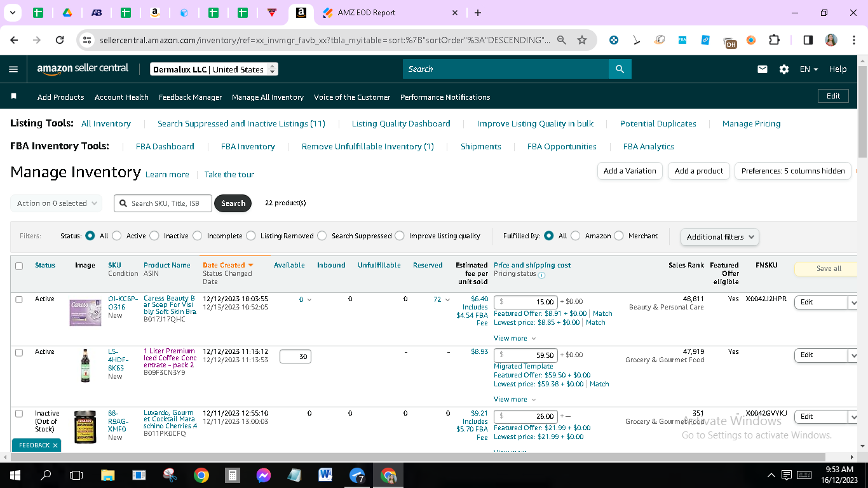
Task: Click the zoom magnifier icon in address bar
Action: tap(562, 40)
